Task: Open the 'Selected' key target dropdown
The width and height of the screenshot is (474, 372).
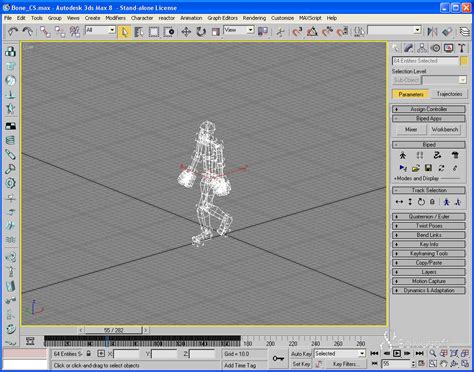Action: [340, 354]
